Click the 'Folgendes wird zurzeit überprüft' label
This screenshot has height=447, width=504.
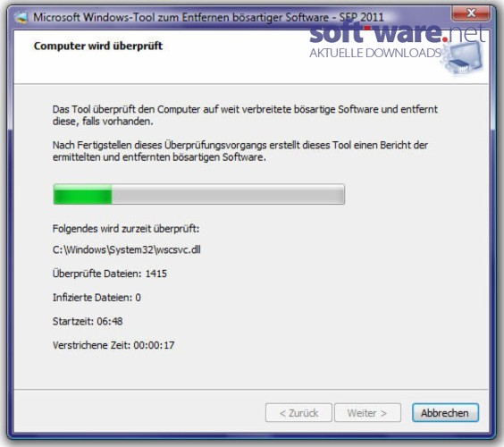[126, 229]
